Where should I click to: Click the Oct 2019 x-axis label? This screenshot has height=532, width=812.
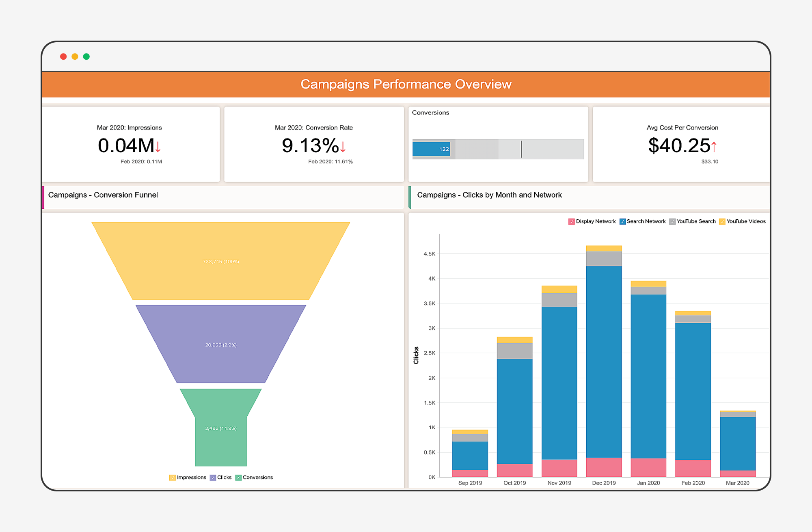(x=514, y=483)
